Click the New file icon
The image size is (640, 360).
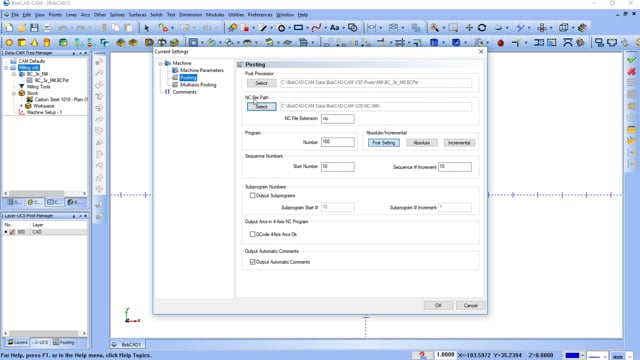pyautogui.click(x=9, y=28)
